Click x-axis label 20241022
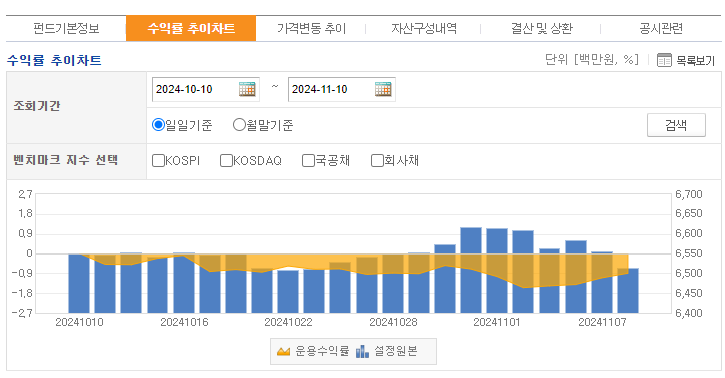This screenshot has width=725, height=378. (288, 323)
